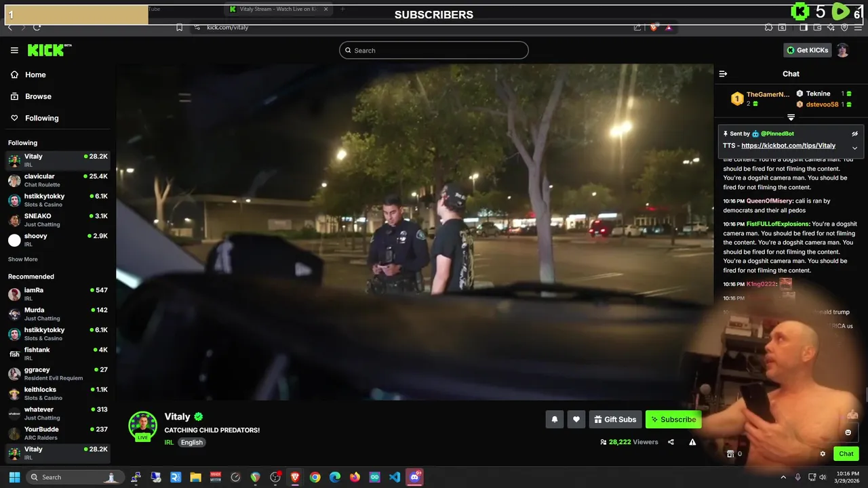Toggle the browser sidebar panel

pyautogui.click(x=803, y=27)
